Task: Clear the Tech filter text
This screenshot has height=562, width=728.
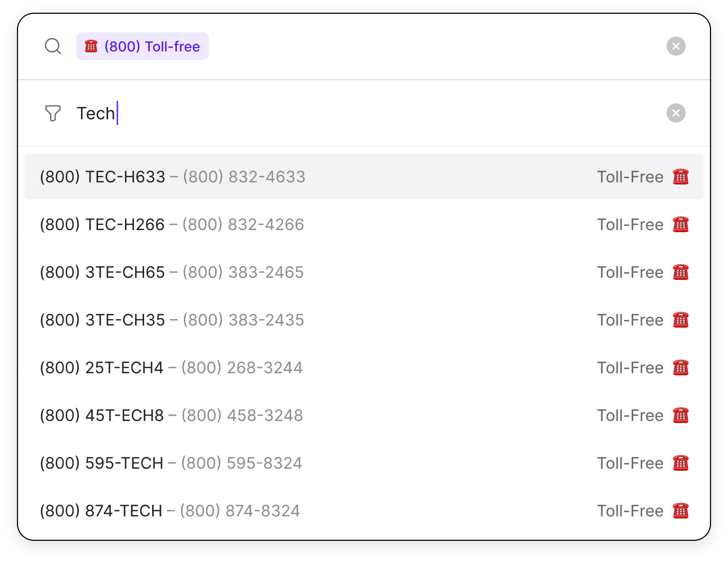Action: pyautogui.click(x=676, y=113)
